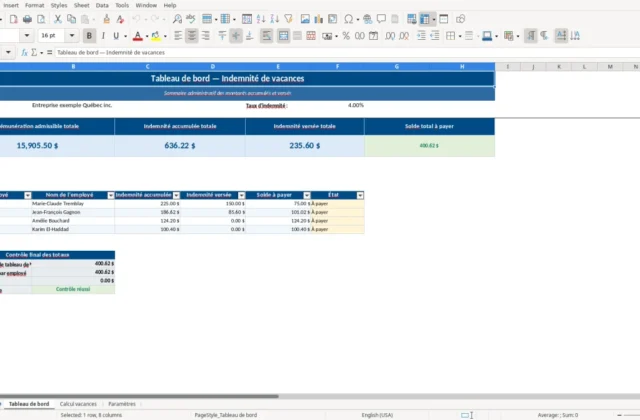Align cell content to top
Screen dimensions: 640x420
pos(222,36)
